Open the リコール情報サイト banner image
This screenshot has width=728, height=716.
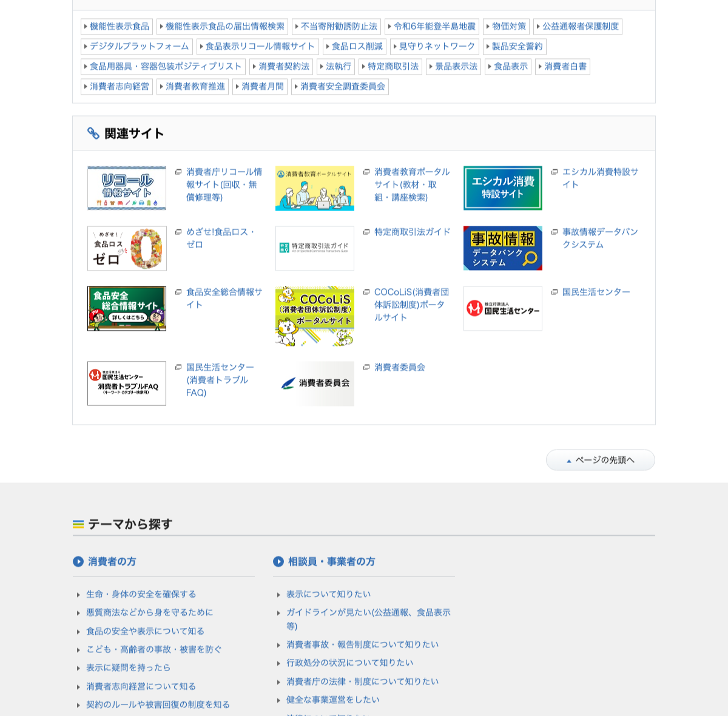click(x=127, y=188)
